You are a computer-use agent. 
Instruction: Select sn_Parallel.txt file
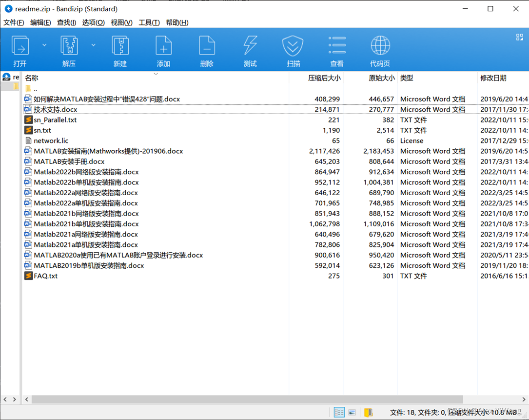coord(55,120)
